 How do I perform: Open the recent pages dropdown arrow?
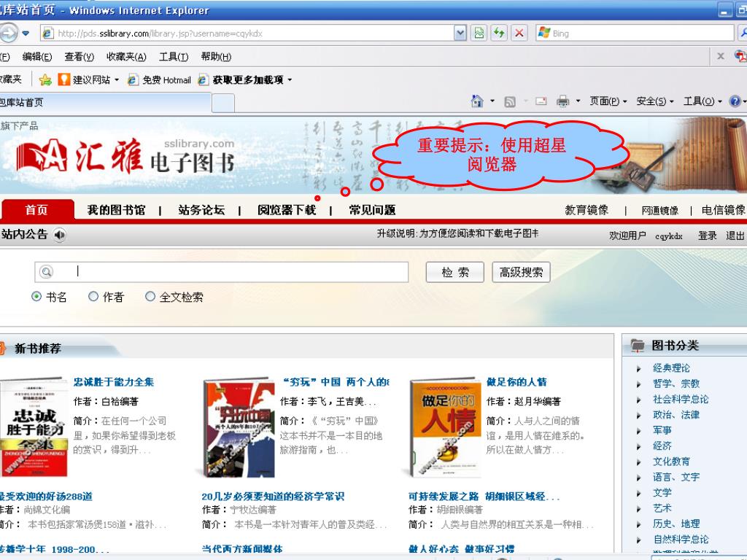coord(26,34)
